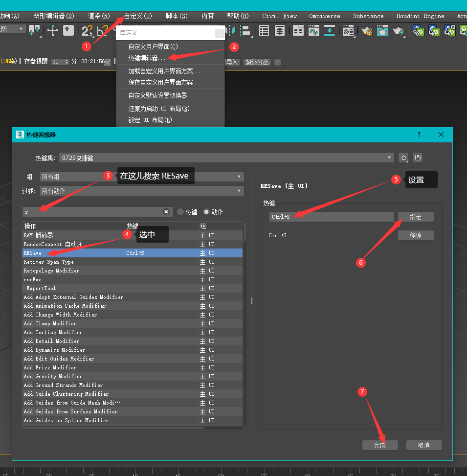
Task: Select the runExe row
Action: (133, 279)
